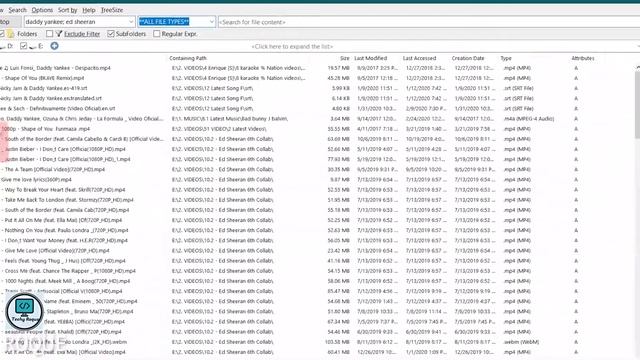640x360 pixels.
Task: Click the '51 VIDEO\2 Latest Videos' path cell
Action: click(219, 129)
